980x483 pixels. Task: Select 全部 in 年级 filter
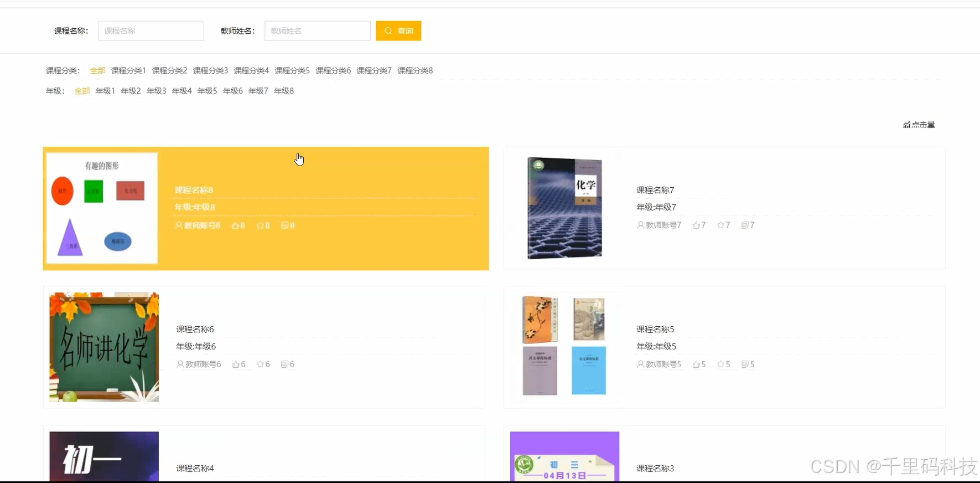pyautogui.click(x=82, y=91)
